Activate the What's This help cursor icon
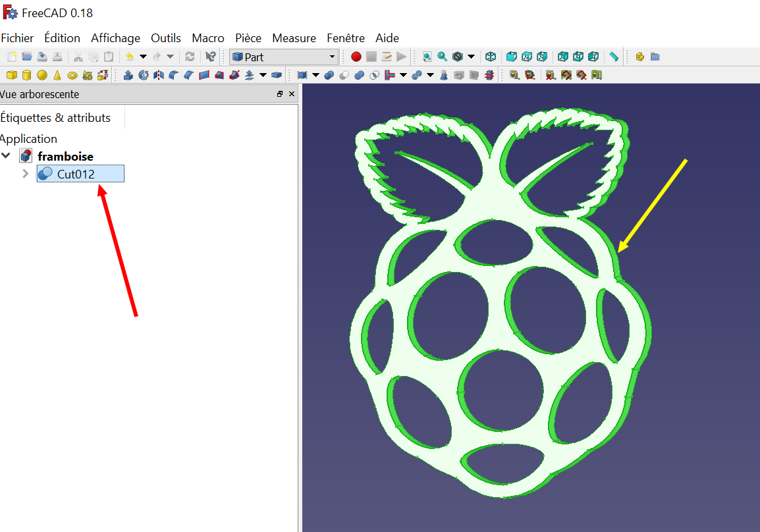Image resolution: width=760 pixels, height=532 pixels. point(210,57)
